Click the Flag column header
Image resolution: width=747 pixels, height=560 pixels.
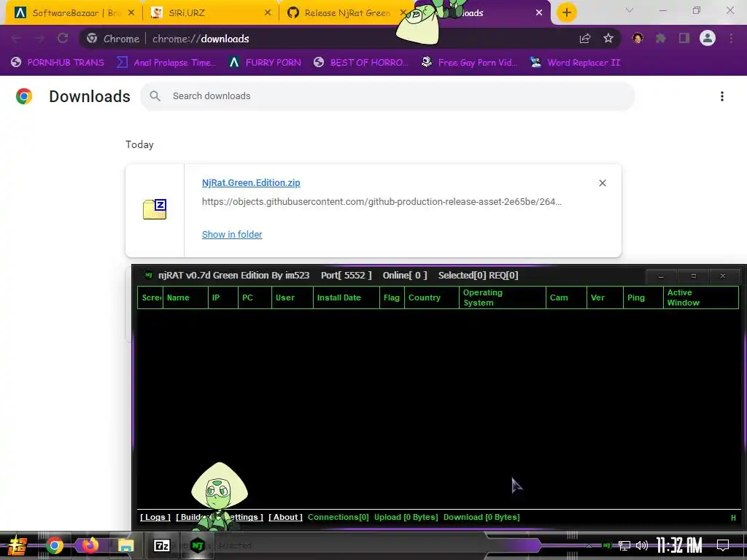[392, 297]
